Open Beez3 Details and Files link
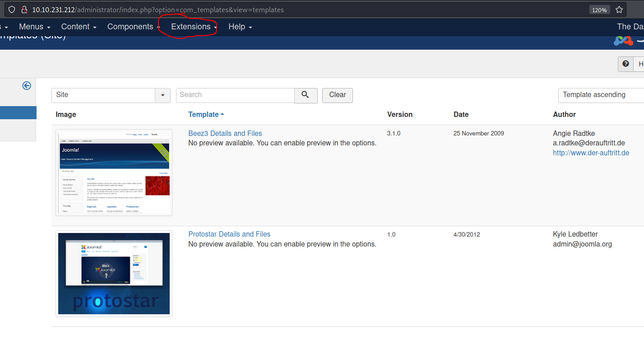This screenshot has width=644, height=340. [x=225, y=133]
